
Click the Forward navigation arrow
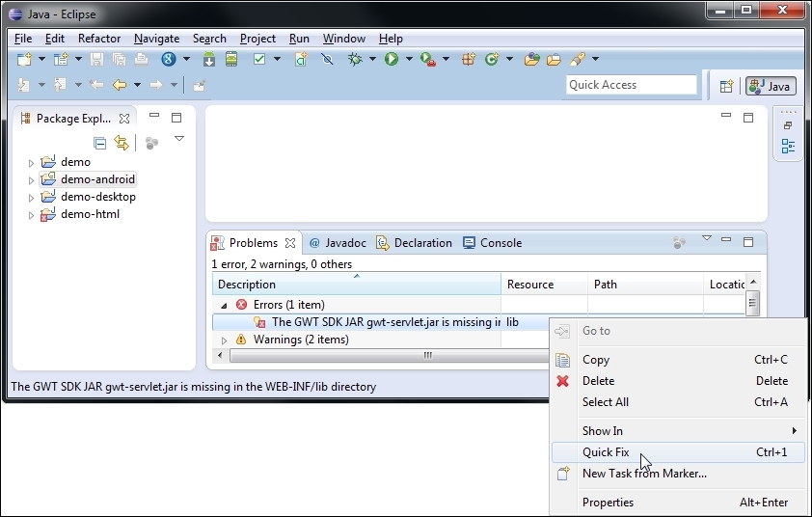[x=155, y=85]
